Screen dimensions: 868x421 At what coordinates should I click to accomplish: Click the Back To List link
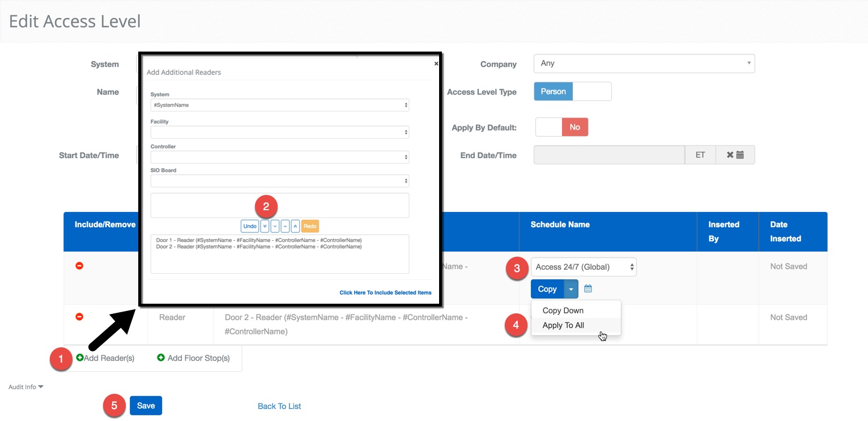[x=279, y=406]
